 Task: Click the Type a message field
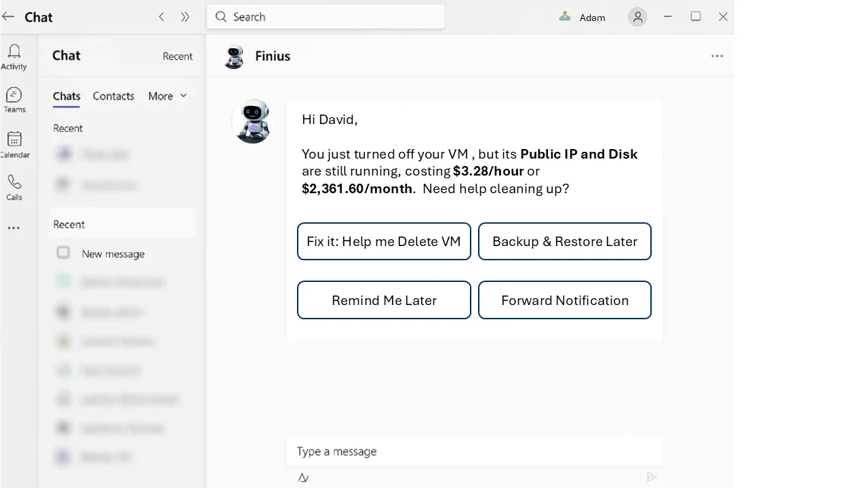tap(473, 451)
